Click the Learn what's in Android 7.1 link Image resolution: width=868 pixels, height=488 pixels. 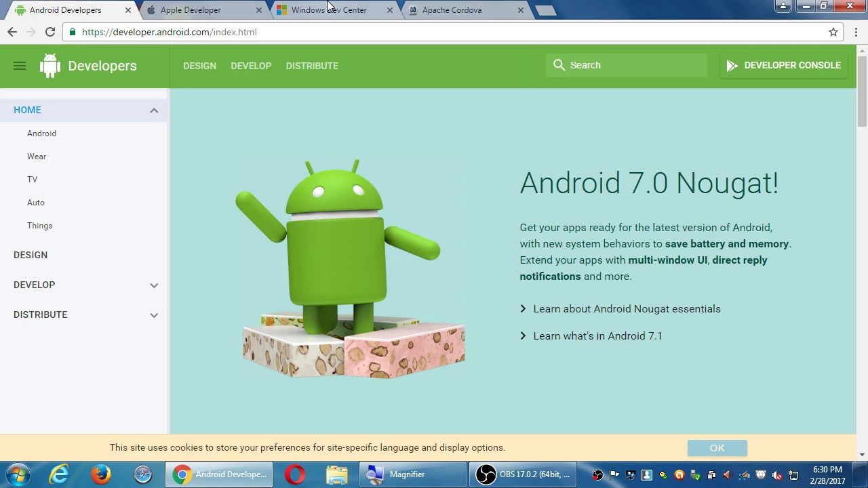point(597,336)
